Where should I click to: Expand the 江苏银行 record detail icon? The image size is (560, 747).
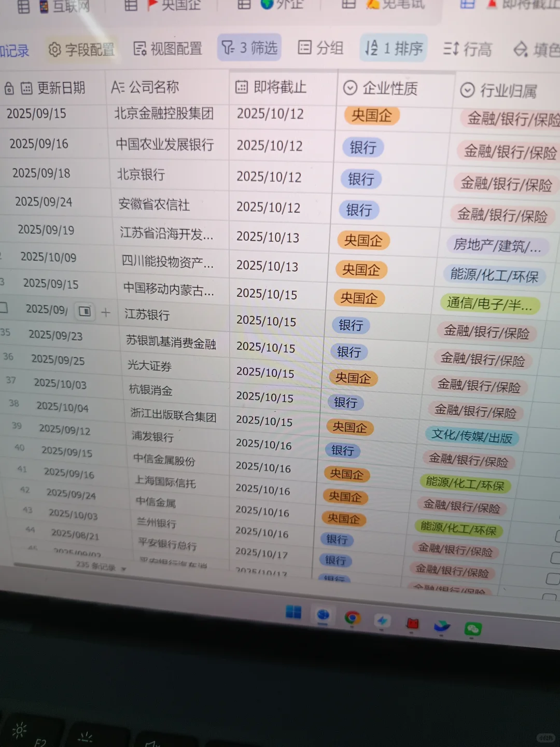coord(85,311)
